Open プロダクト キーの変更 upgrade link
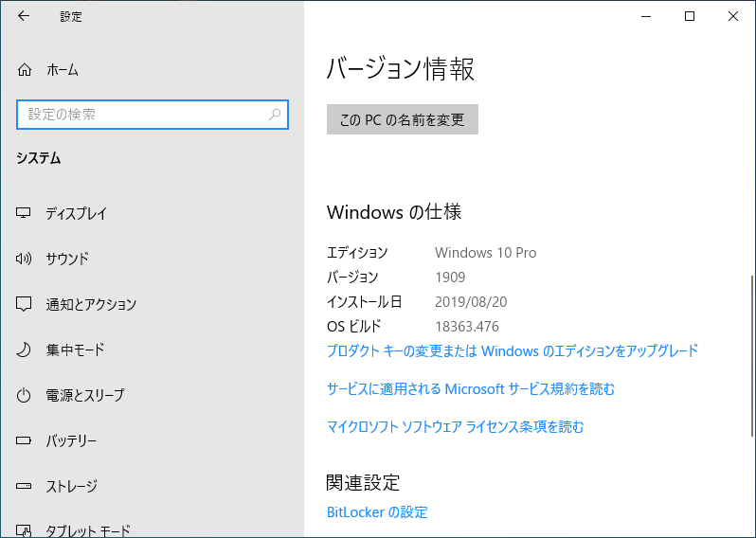The width and height of the screenshot is (756, 538). click(x=512, y=350)
